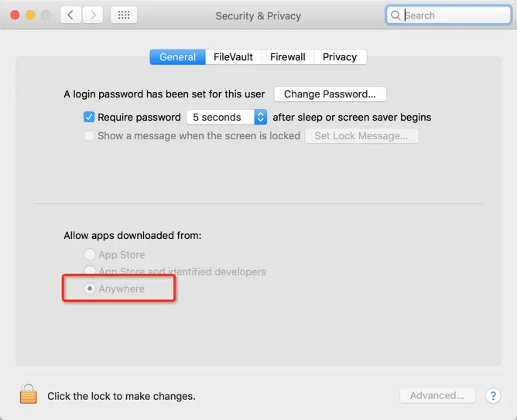Click 'Click the lock to make changes.' text
Image resolution: width=517 pixels, height=420 pixels.
[x=122, y=396]
